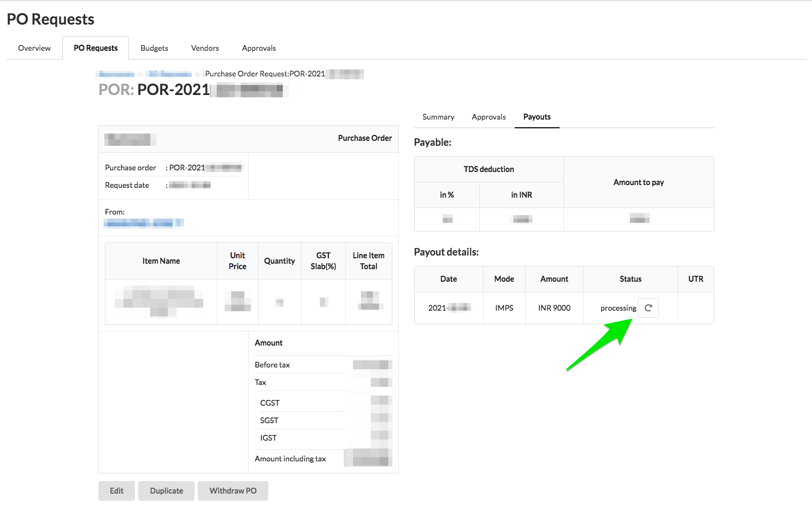Go to the top-level Approvals tab
The image size is (812, 510).
(x=258, y=48)
